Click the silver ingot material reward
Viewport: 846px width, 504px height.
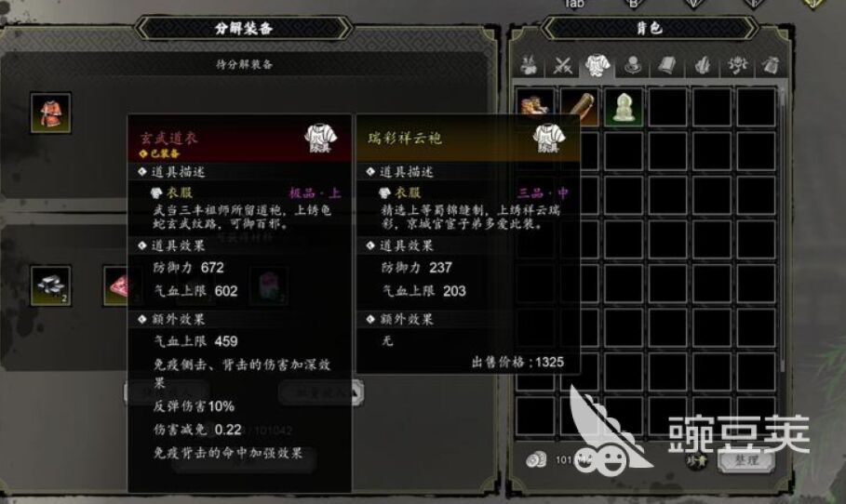pos(50,285)
